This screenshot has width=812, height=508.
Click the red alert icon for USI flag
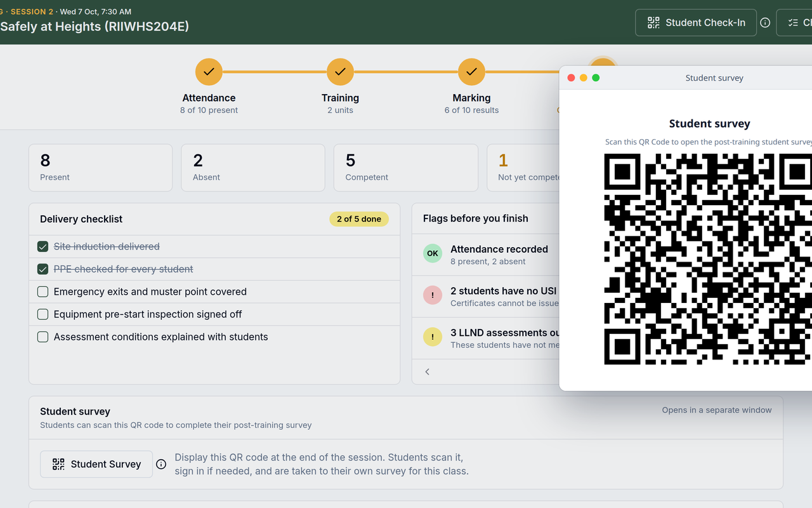pyautogui.click(x=433, y=295)
